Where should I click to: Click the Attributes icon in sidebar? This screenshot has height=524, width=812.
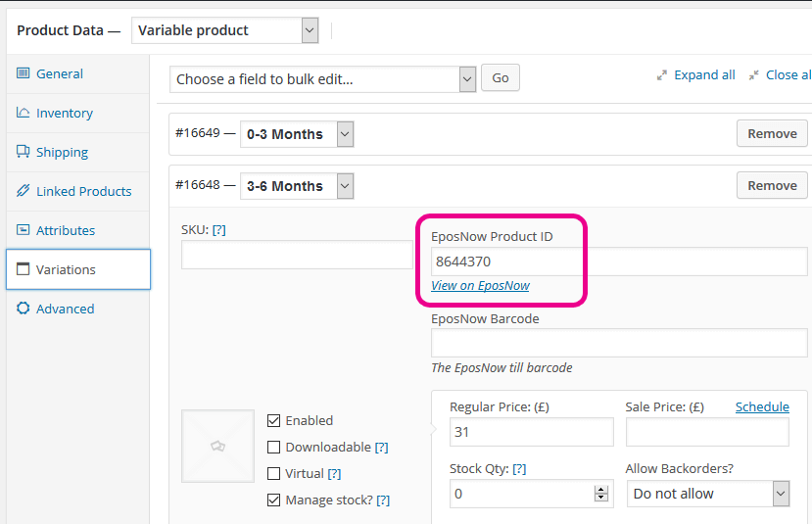point(23,229)
